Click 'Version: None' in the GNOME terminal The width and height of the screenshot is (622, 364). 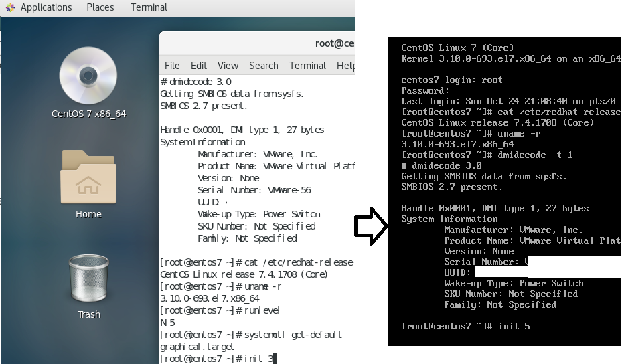coord(228,178)
